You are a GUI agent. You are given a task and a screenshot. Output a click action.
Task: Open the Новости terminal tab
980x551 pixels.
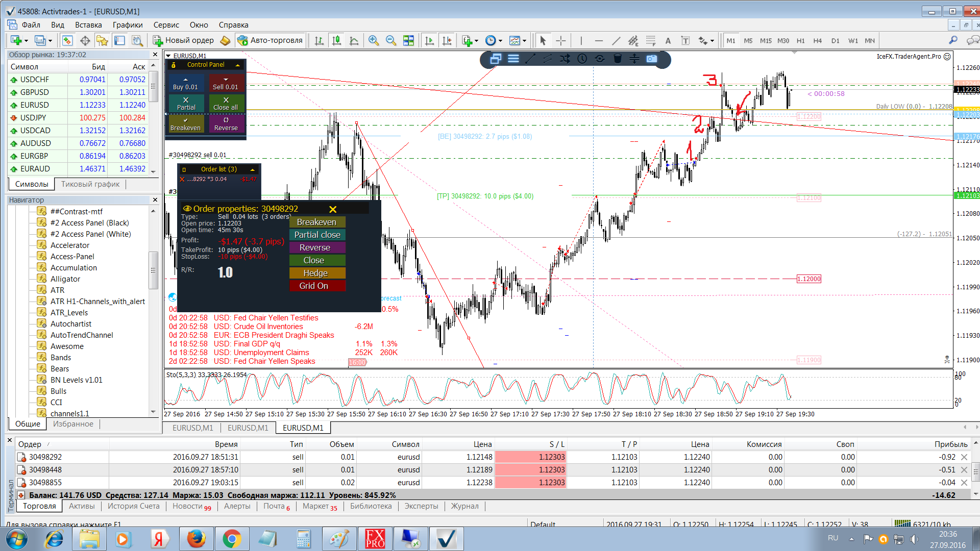tap(191, 506)
